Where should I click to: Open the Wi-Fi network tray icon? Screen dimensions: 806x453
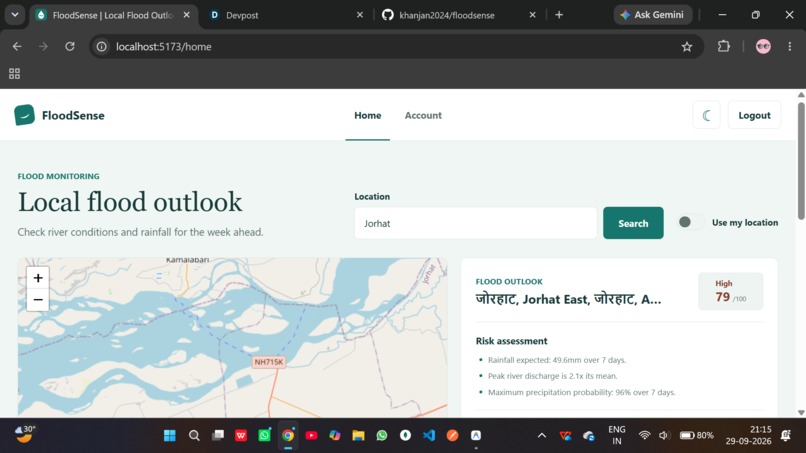click(644, 436)
